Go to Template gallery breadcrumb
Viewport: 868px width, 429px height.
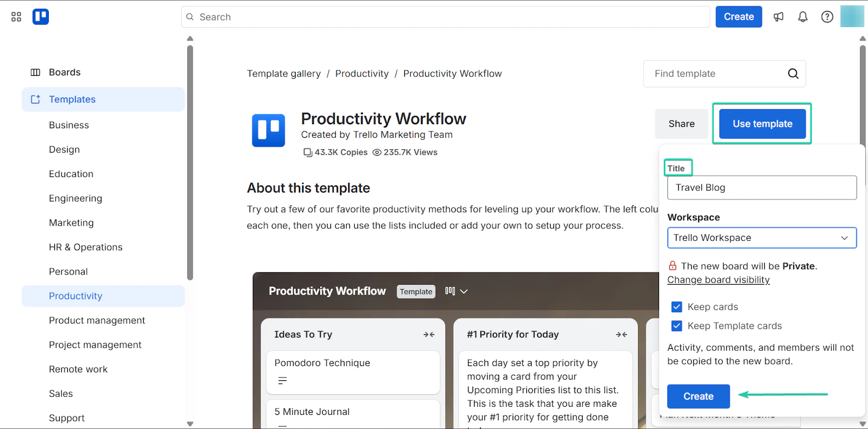point(284,74)
